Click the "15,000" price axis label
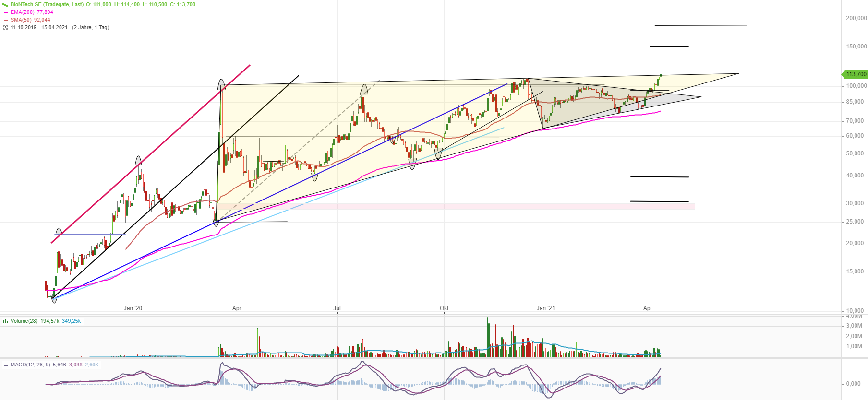Viewport: 868px width, 400px height. pyautogui.click(x=855, y=271)
